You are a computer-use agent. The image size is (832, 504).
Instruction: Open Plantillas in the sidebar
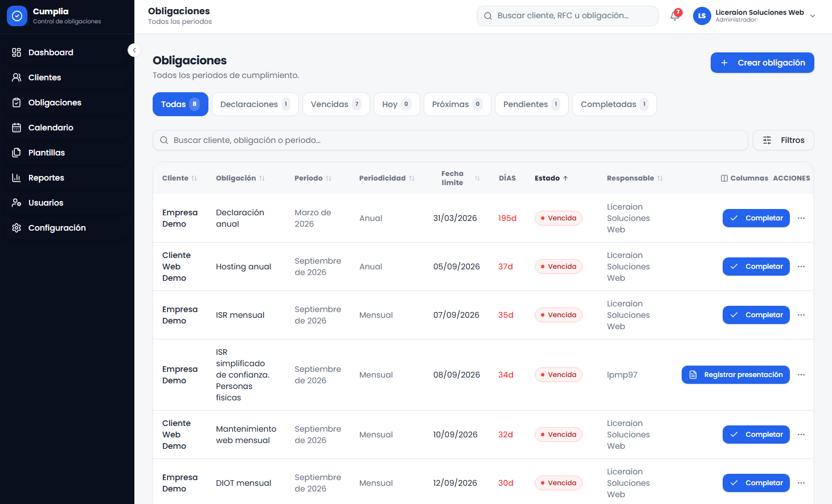pos(67,153)
